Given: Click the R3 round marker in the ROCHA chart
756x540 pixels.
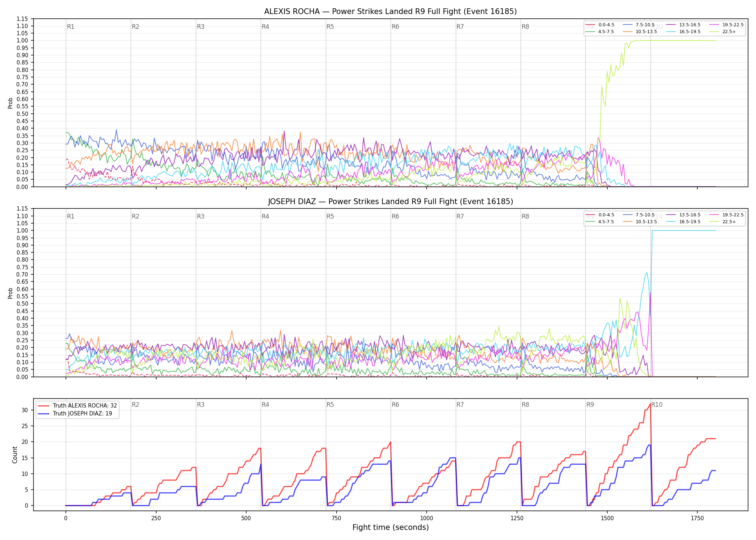Looking at the screenshot, I should pyautogui.click(x=201, y=27).
